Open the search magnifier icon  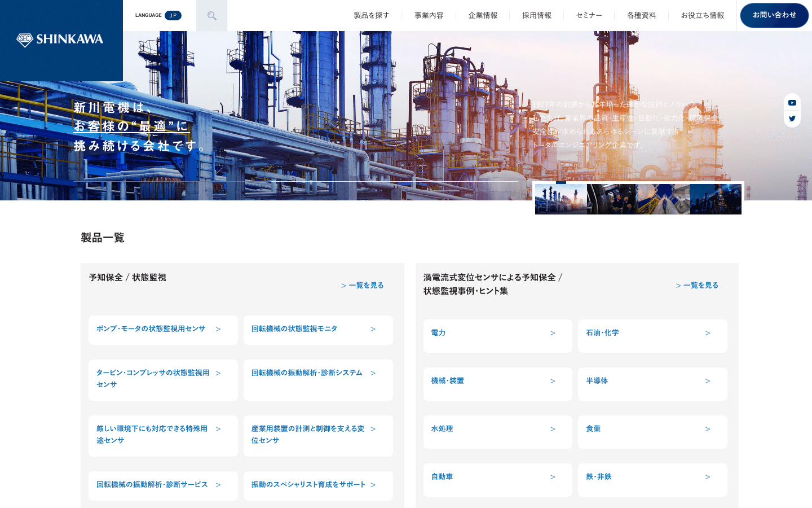[x=211, y=16]
